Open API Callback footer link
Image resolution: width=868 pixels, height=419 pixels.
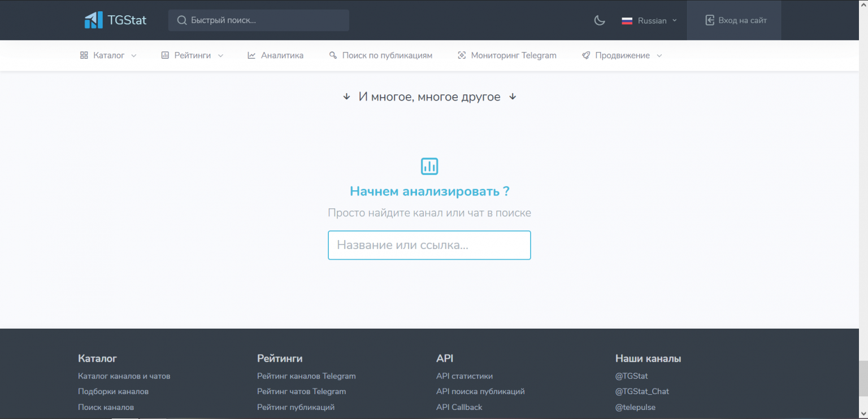click(459, 407)
